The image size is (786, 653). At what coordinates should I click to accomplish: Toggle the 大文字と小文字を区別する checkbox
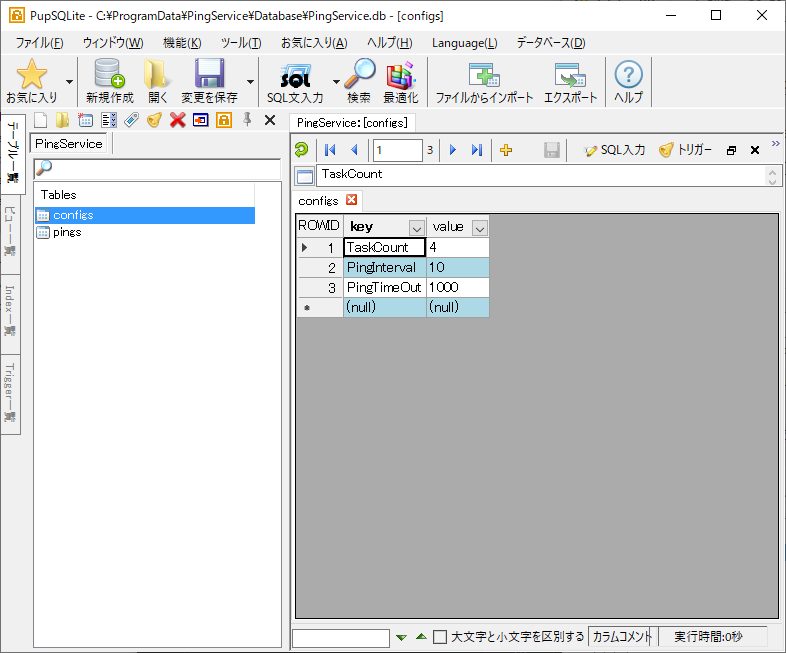pyautogui.click(x=440, y=637)
